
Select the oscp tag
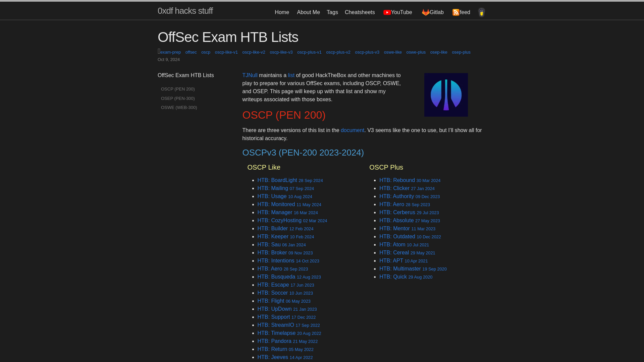[206, 52]
